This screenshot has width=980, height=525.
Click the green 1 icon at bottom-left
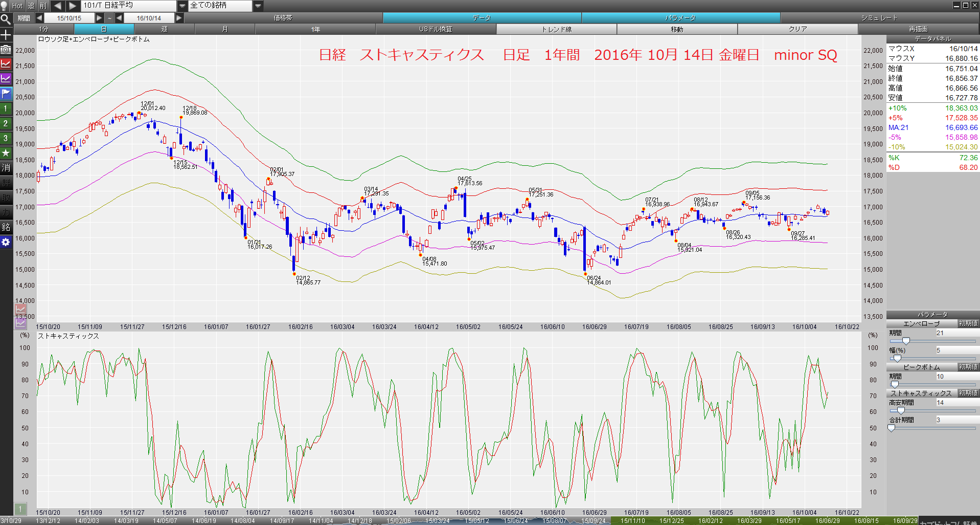click(x=20, y=509)
